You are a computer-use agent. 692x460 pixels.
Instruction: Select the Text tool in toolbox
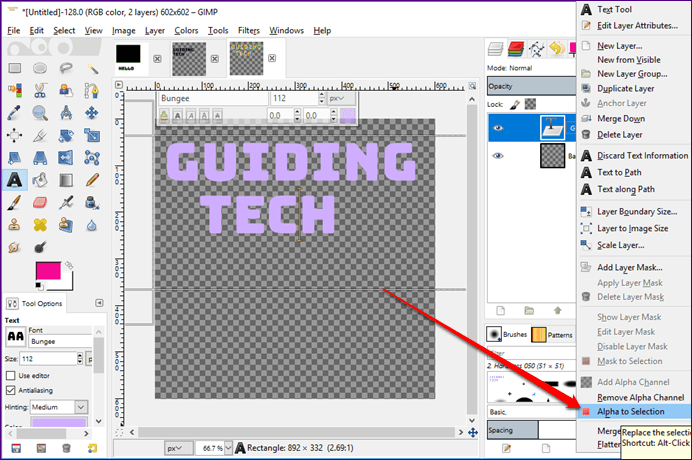pos(15,180)
